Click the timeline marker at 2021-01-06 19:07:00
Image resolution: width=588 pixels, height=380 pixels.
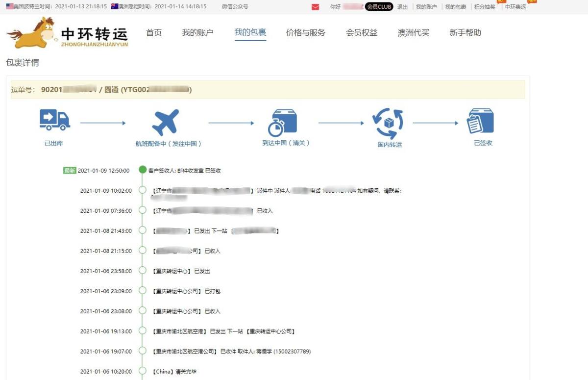[143, 351]
